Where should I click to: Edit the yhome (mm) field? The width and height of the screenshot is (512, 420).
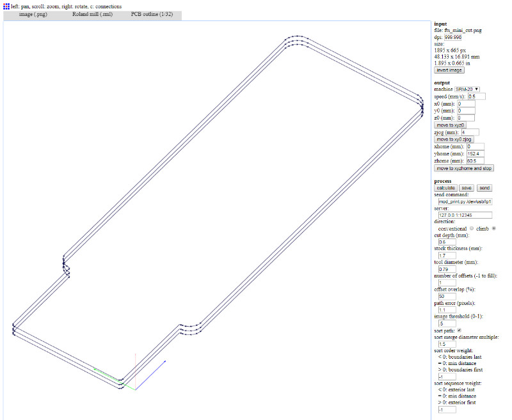click(476, 154)
